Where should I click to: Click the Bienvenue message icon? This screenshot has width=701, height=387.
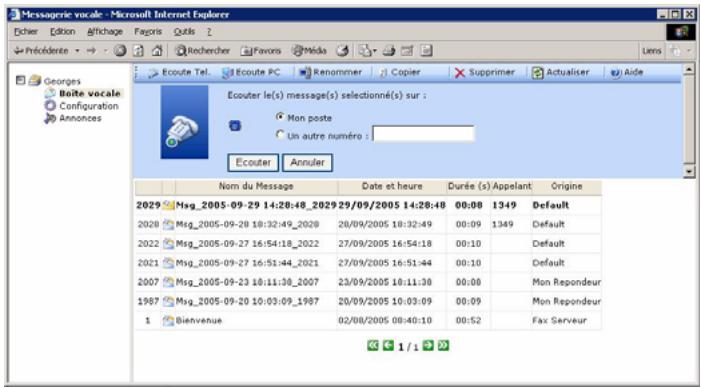click(168, 320)
